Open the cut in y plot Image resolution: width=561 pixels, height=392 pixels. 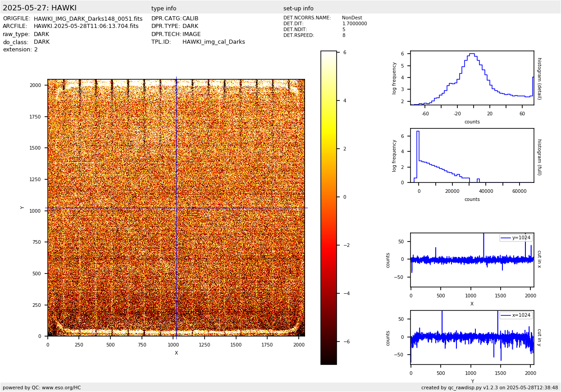pyautogui.click(x=472, y=337)
